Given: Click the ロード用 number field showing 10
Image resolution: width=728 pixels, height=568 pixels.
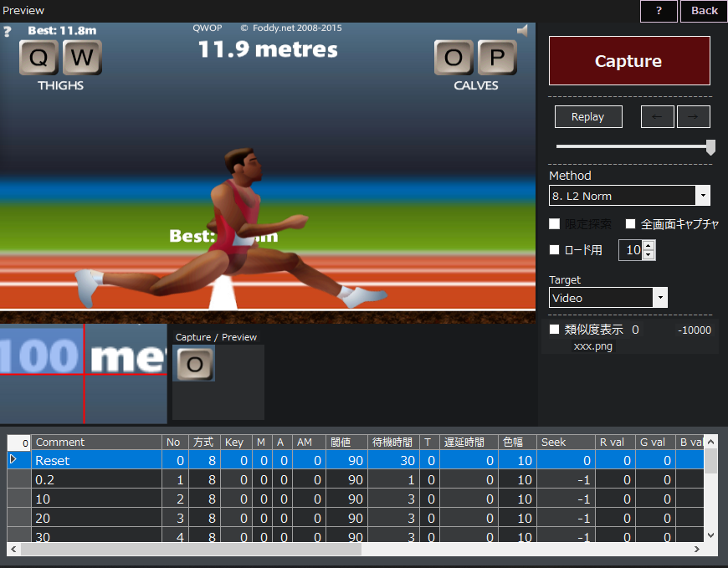Looking at the screenshot, I should (x=632, y=250).
